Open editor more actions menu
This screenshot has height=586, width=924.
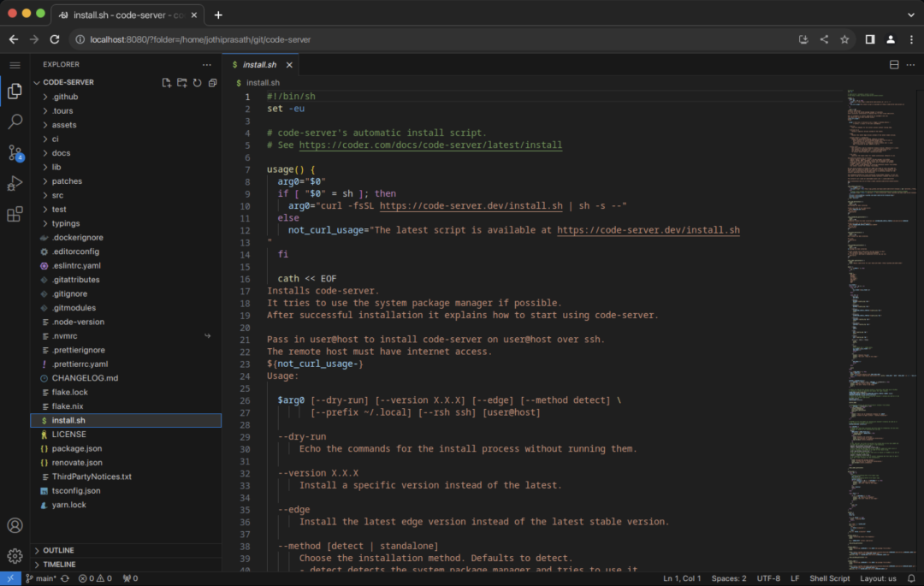pyautogui.click(x=910, y=65)
